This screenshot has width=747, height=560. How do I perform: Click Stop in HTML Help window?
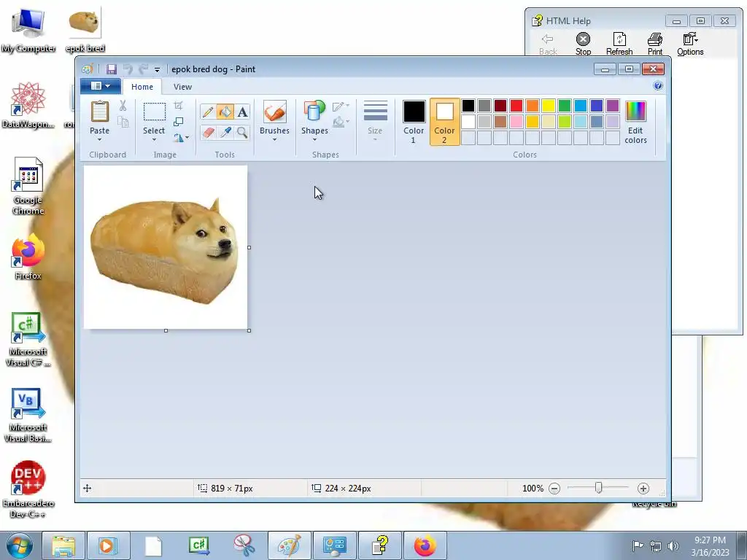[x=583, y=44]
